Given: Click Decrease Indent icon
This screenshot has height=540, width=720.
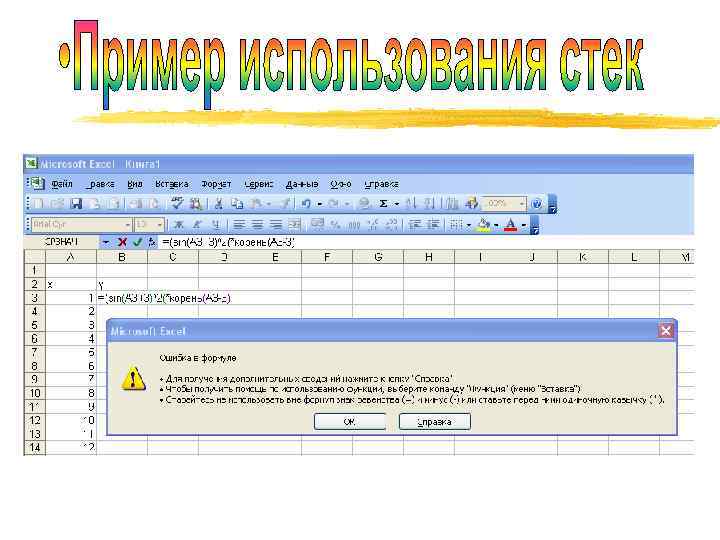Looking at the screenshot, I should pyautogui.click(x=415, y=225).
